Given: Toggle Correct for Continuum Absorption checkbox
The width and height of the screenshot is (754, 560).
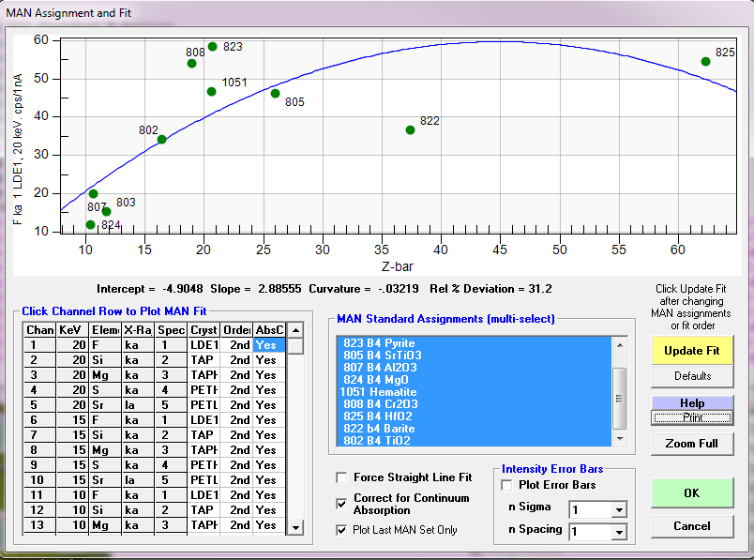Looking at the screenshot, I should coord(341,504).
